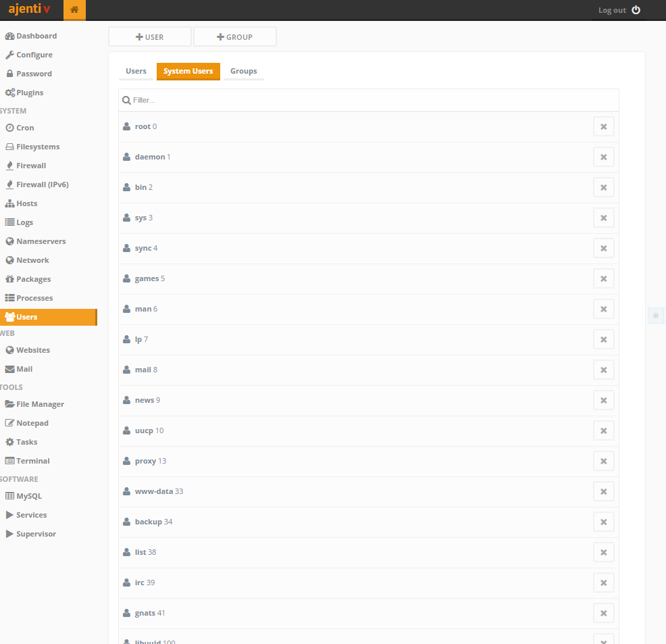Image resolution: width=666 pixels, height=644 pixels.
Task: Go to Cron scheduler page
Action: pyautogui.click(x=25, y=128)
